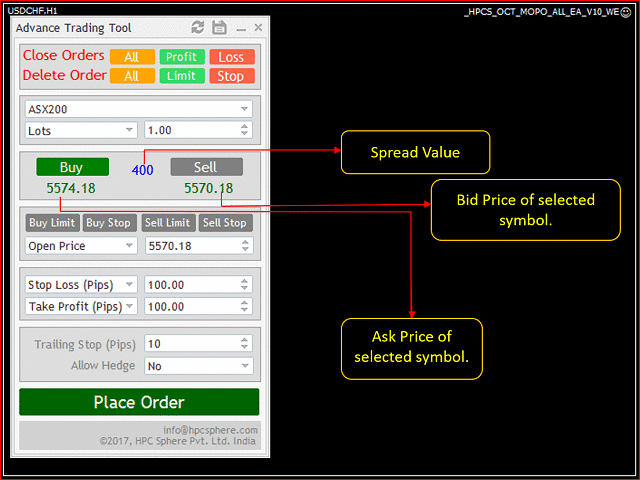Click the USDCHF,H1 chart label

33,11
